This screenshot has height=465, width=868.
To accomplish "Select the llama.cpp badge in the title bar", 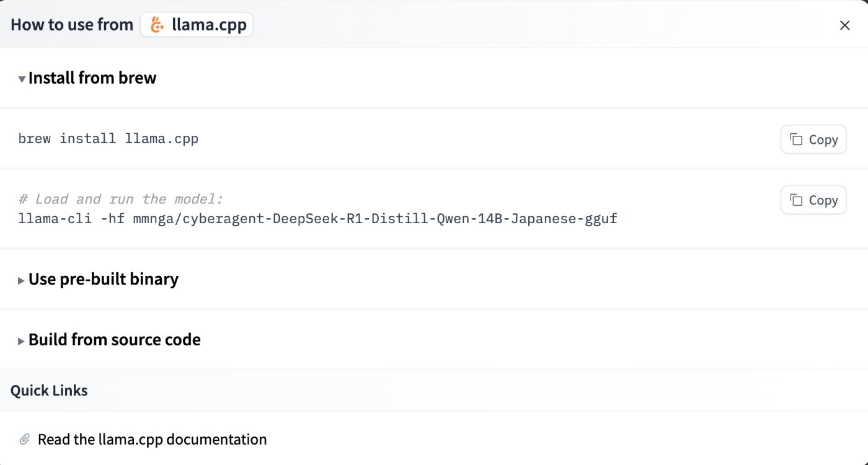I will [x=197, y=25].
